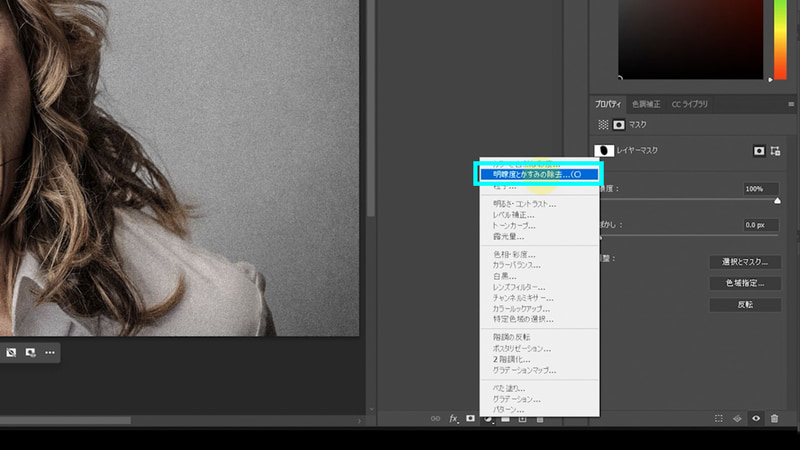Click the new group folder icon
Viewport: 800px width, 450px height.
[505, 419]
